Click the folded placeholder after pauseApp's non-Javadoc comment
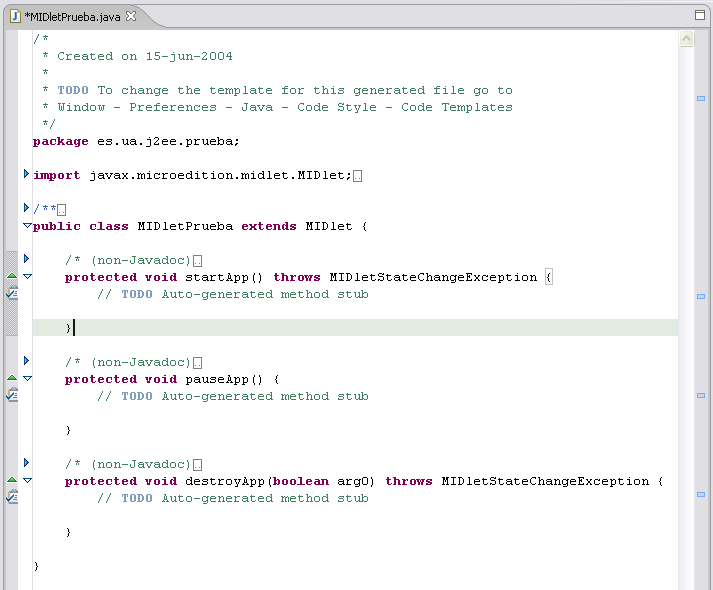This screenshot has height=590, width=713. tap(197, 363)
